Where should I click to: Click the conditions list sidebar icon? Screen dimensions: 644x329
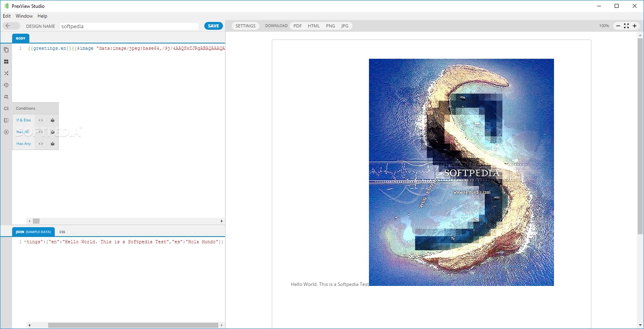coord(6,108)
